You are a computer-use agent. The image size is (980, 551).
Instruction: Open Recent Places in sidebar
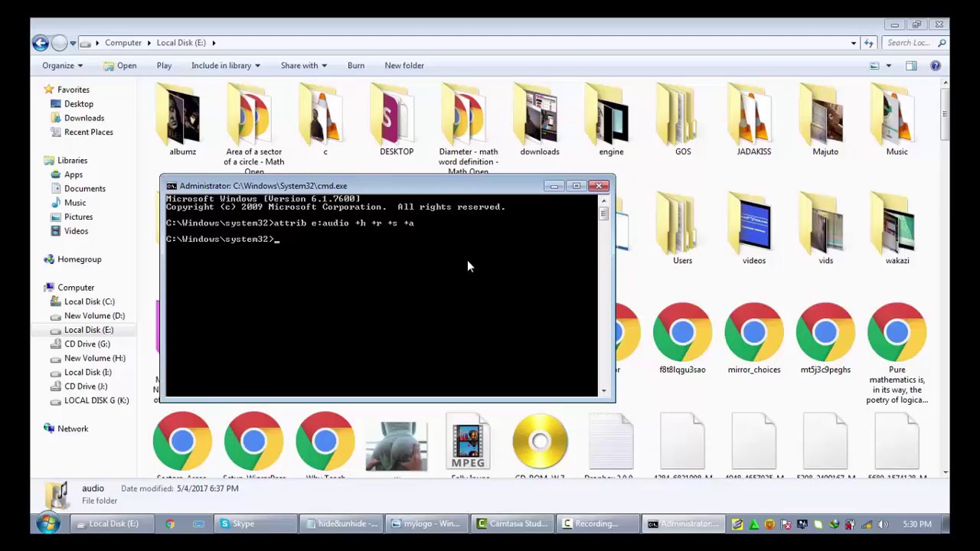pos(89,132)
